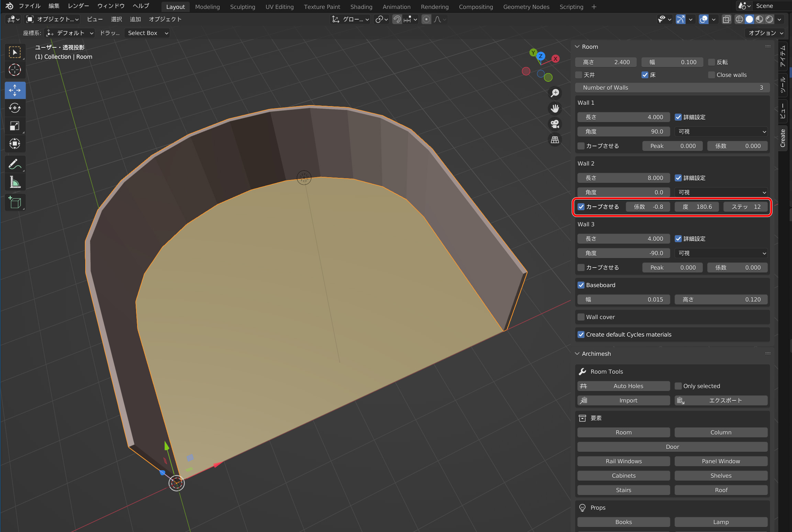Click the Auto Holes button
This screenshot has width=792, height=532.
[623, 386]
